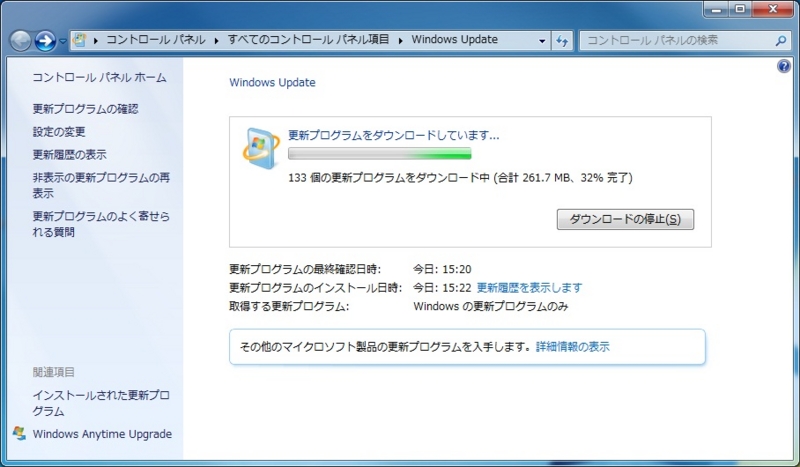
Task: Click the Windows Update shield icon
Action: tap(261, 149)
